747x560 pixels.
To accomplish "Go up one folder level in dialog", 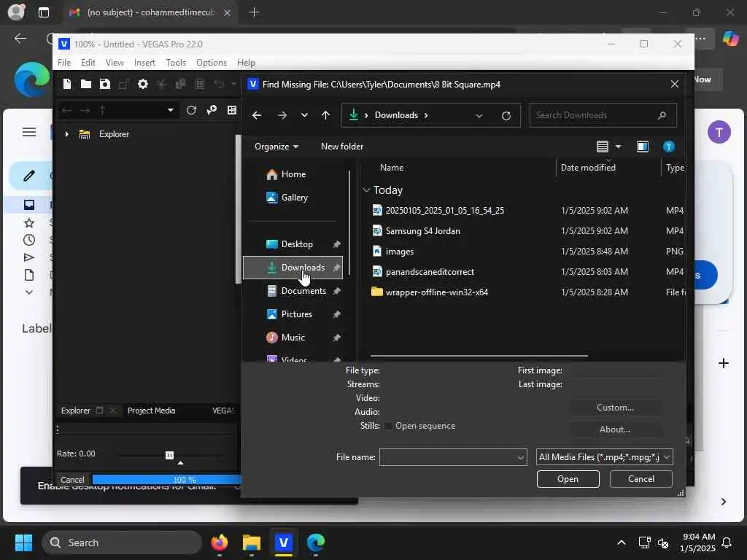I will 325,115.
